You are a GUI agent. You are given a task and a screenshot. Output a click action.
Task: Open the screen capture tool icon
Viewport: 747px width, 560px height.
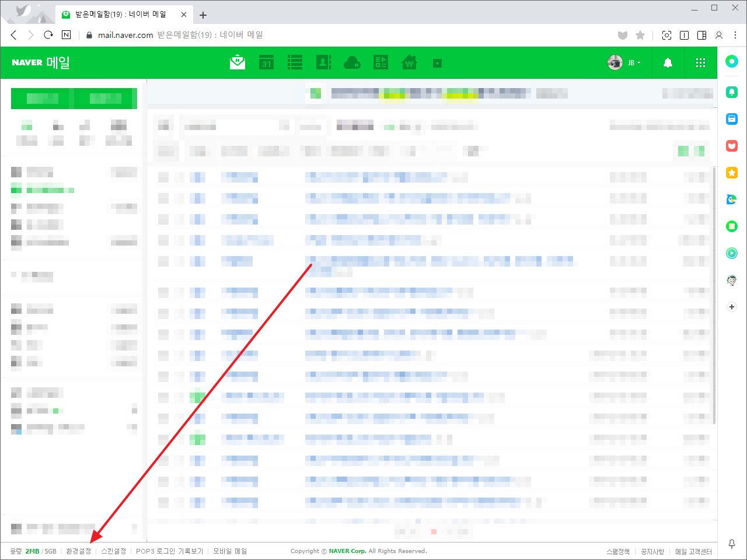(666, 35)
